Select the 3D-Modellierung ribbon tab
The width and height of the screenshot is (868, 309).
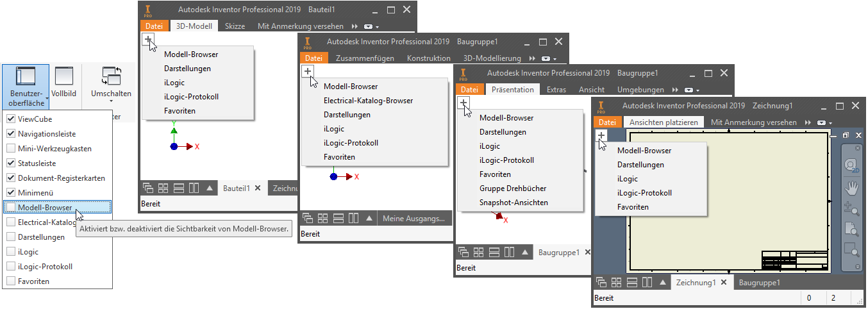tap(492, 58)
